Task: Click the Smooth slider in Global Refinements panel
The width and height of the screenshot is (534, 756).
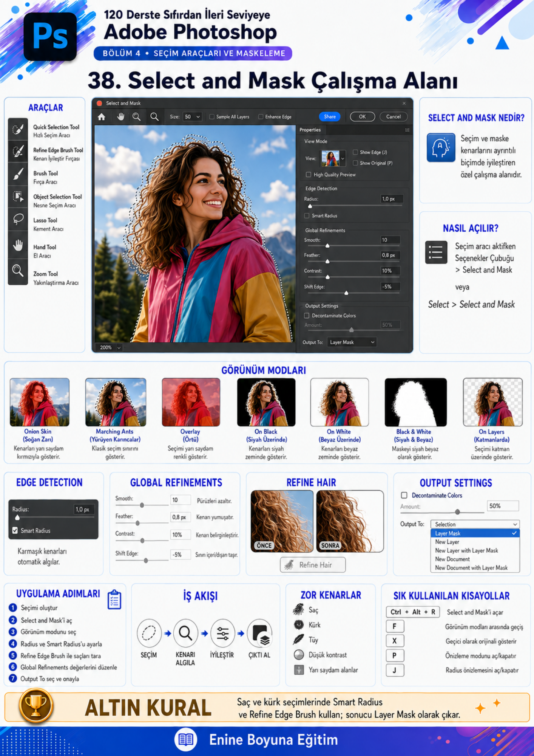Action: (x=142, y=505)
